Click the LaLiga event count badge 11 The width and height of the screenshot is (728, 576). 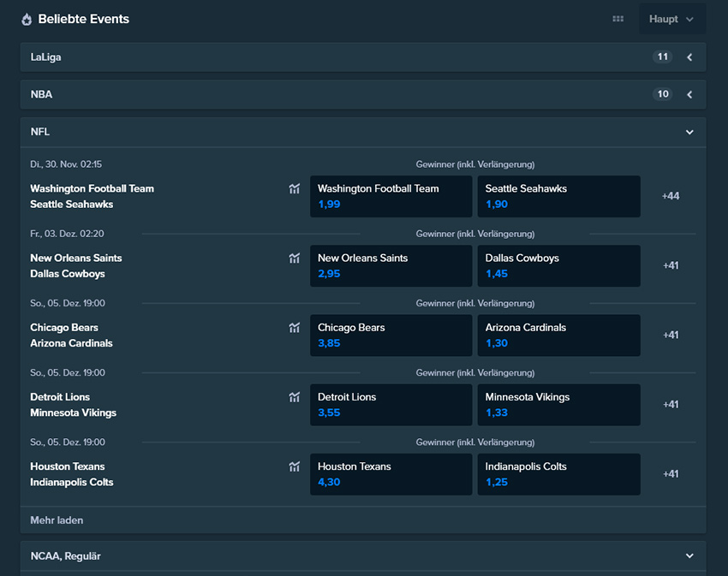663,56
